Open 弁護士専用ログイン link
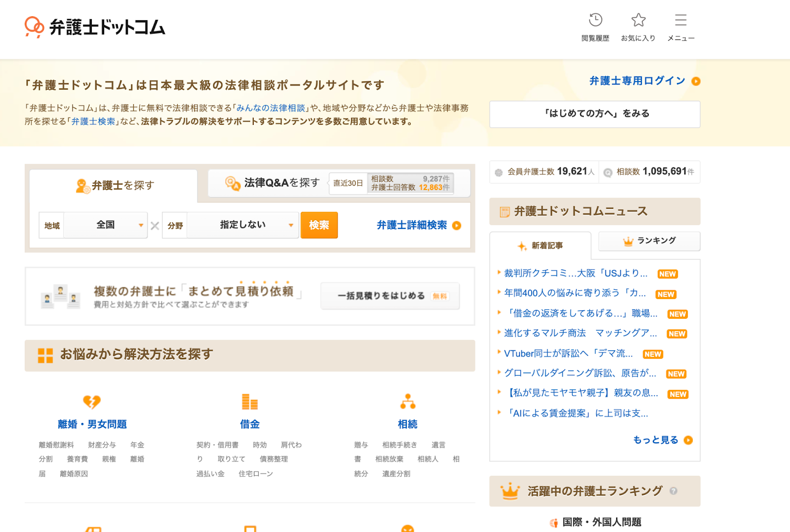Screen dimensions: 790x532 [x=637, y=81]
